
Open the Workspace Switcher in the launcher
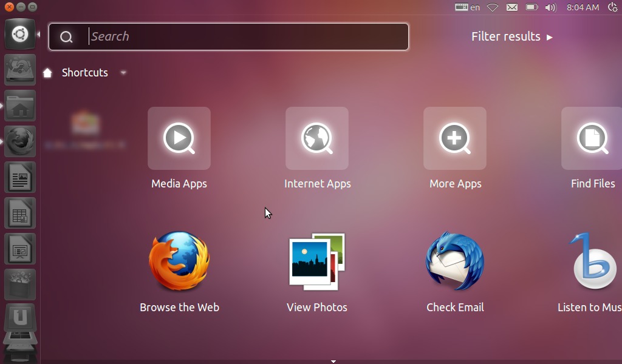coord(20,338)
